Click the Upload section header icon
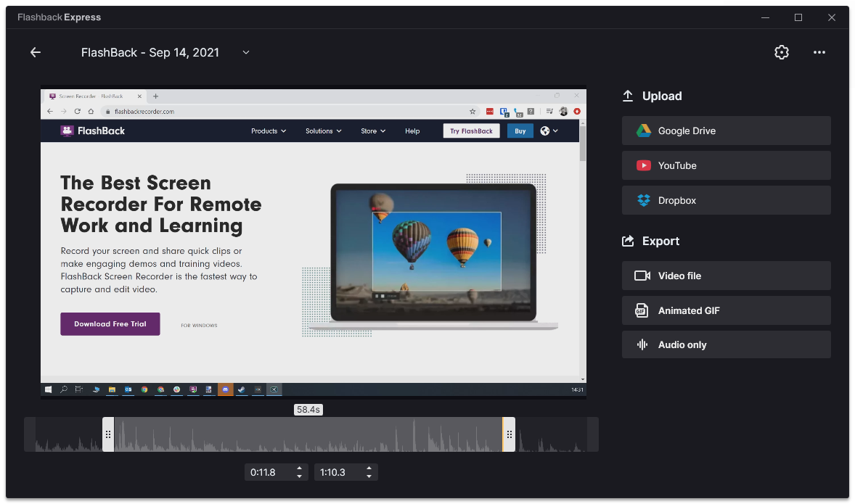Screen dimensions: 855x504 [x=628, y=96]
